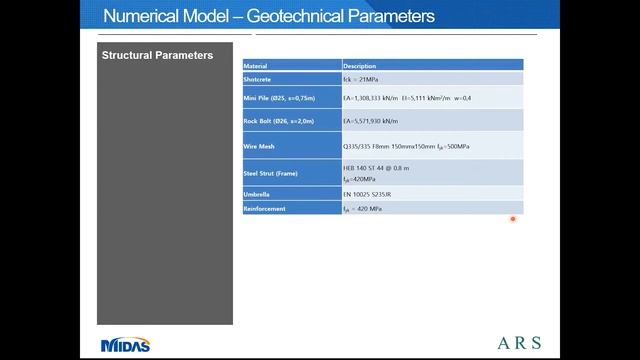Click the HEB 140 ST 44 description cell
This screenshot has width=640, height=360.
pos(433,173)
